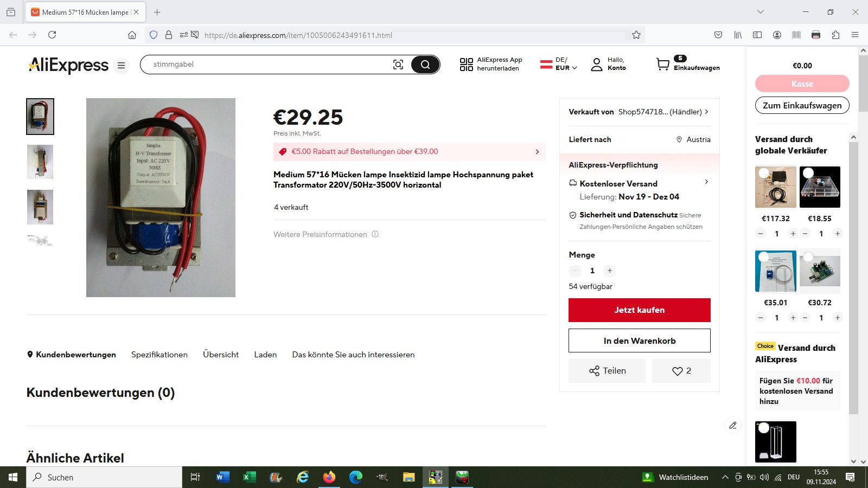
Task: Click the image search camera icon
Action: (x=398, y=65)
